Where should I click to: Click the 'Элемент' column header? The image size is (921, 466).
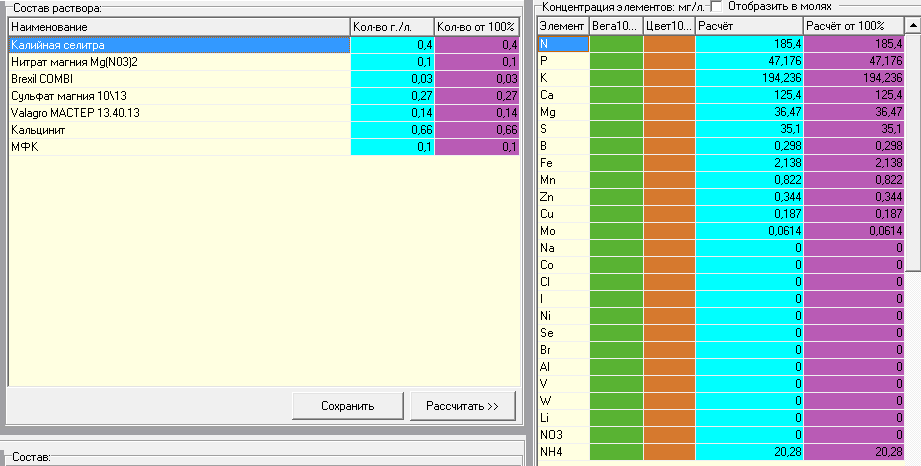[x=563, y=26]
